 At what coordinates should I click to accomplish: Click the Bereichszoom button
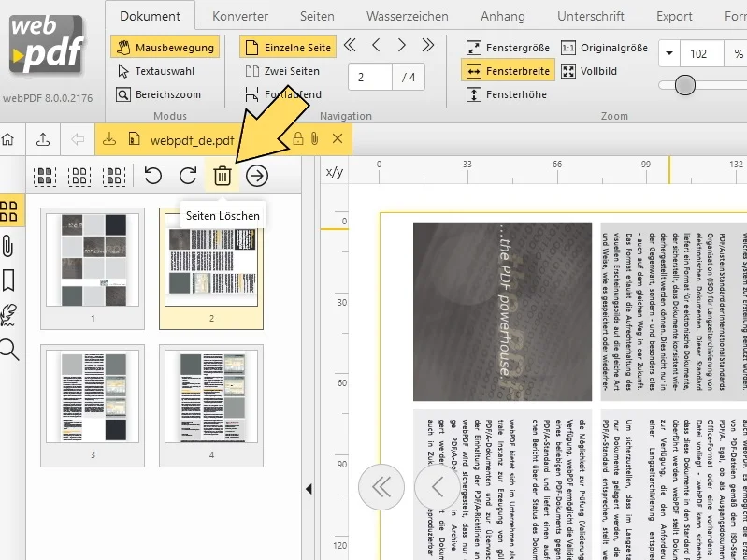tap(158, 94)
